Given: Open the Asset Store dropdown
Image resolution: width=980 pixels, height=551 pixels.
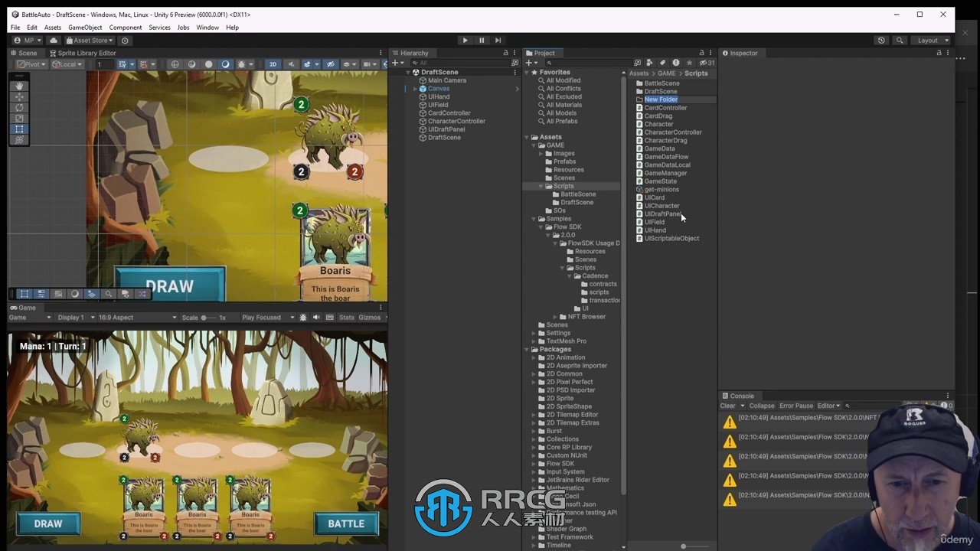Looking at the screenshot, I should (x=90, y=40).
